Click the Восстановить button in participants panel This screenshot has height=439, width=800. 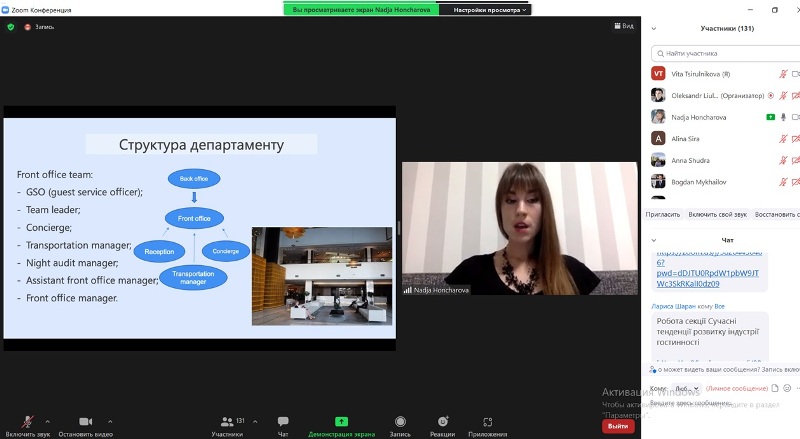(x=776, y=214)
